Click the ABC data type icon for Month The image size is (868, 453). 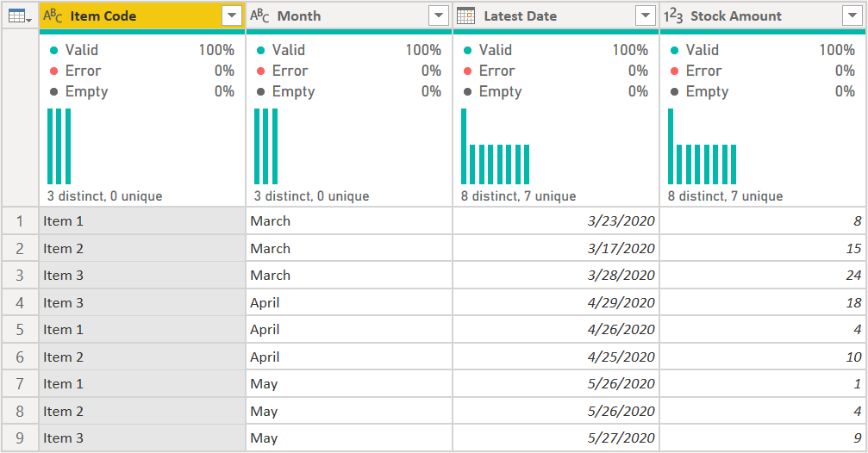point(259,16)
